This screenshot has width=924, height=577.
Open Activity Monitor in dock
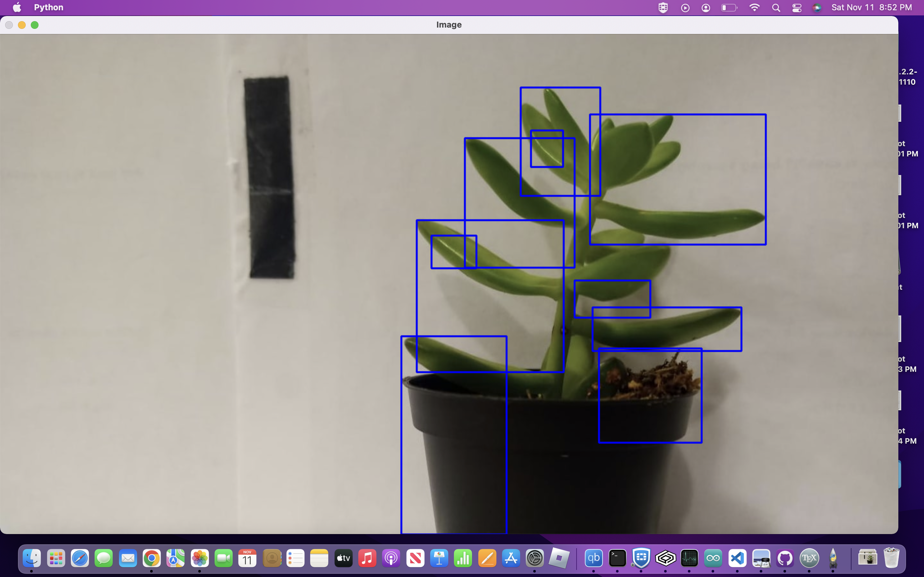[x=689, y=559]
